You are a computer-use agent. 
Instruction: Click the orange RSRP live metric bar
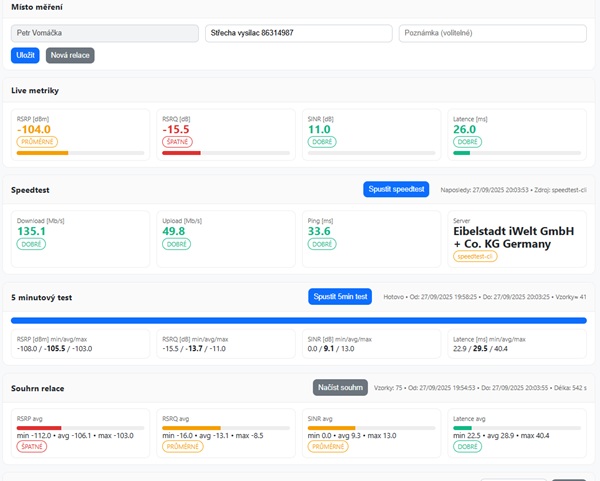43,153
